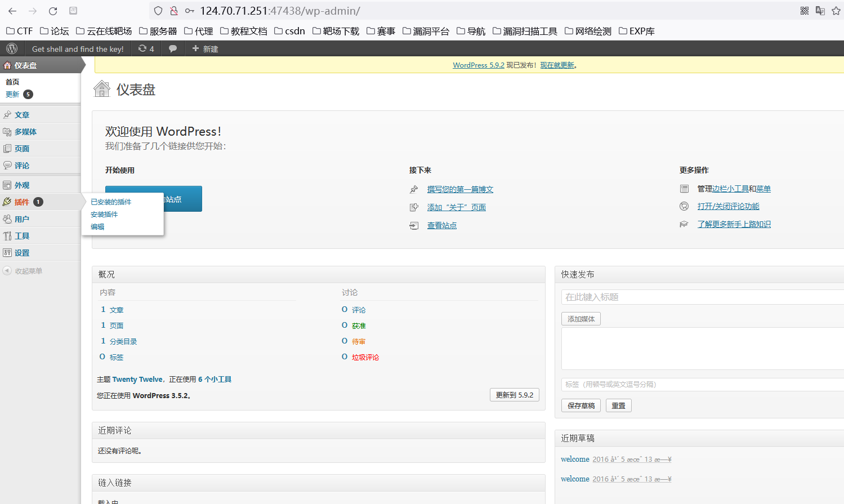Open the updates icon showing 4

(146, 48)
